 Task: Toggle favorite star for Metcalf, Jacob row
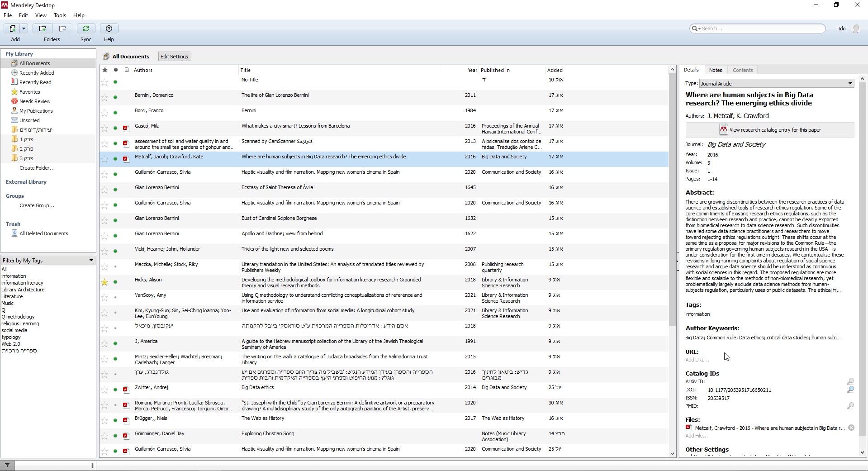point(104,159)
